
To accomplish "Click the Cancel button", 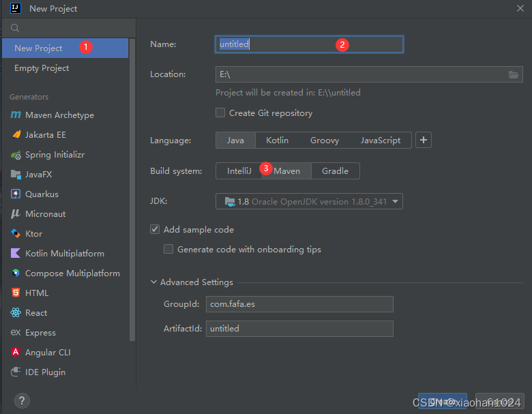I will [x=500, y=402].
